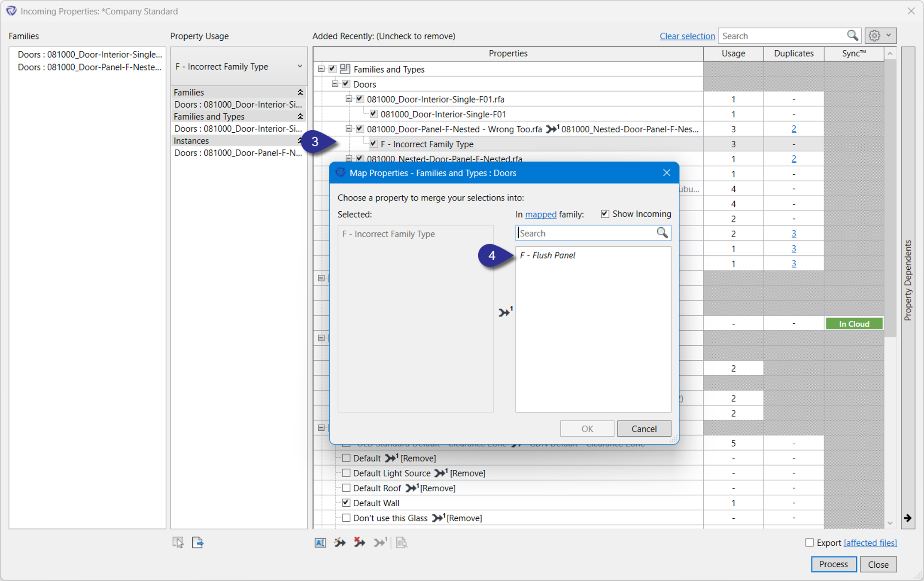Click the Clear selection link
This screenshot has width=924, height=581.
tap(687, 36)
